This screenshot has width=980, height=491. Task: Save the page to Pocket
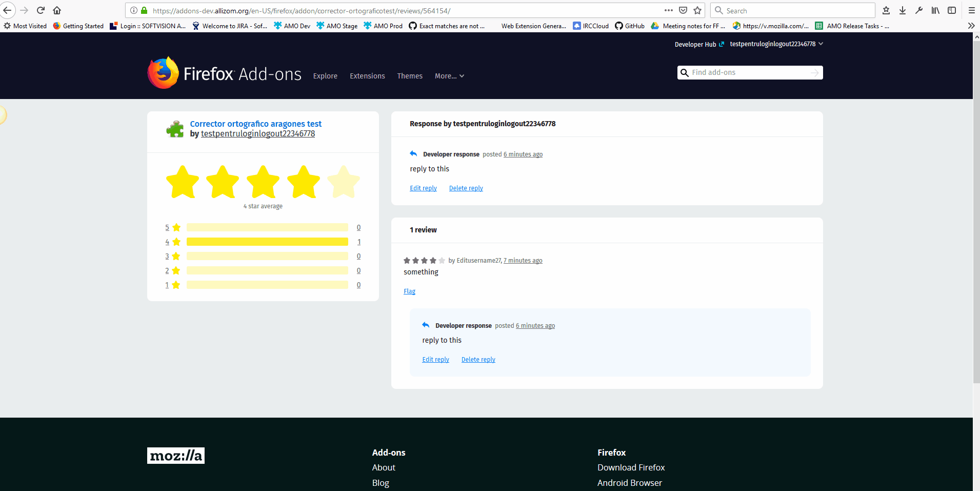coord(683,10)
